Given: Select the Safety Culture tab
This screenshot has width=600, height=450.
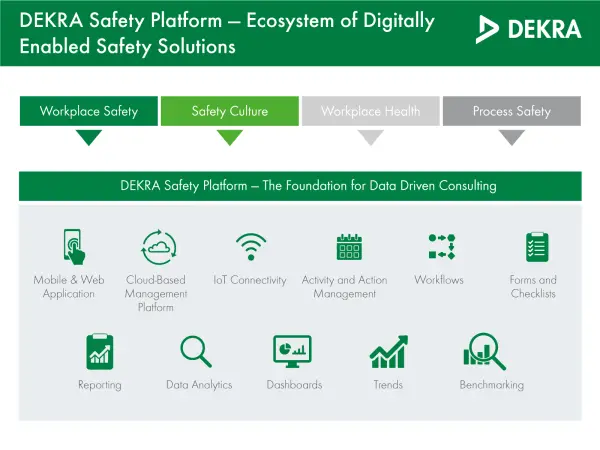Looking at the screenshot, I should [230, 111].
